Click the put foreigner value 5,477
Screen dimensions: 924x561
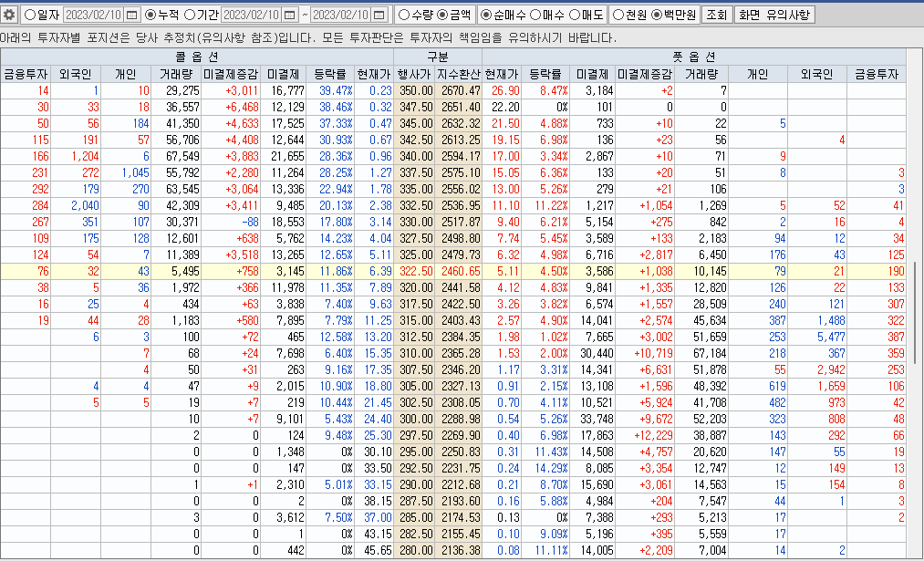(816, 338)
